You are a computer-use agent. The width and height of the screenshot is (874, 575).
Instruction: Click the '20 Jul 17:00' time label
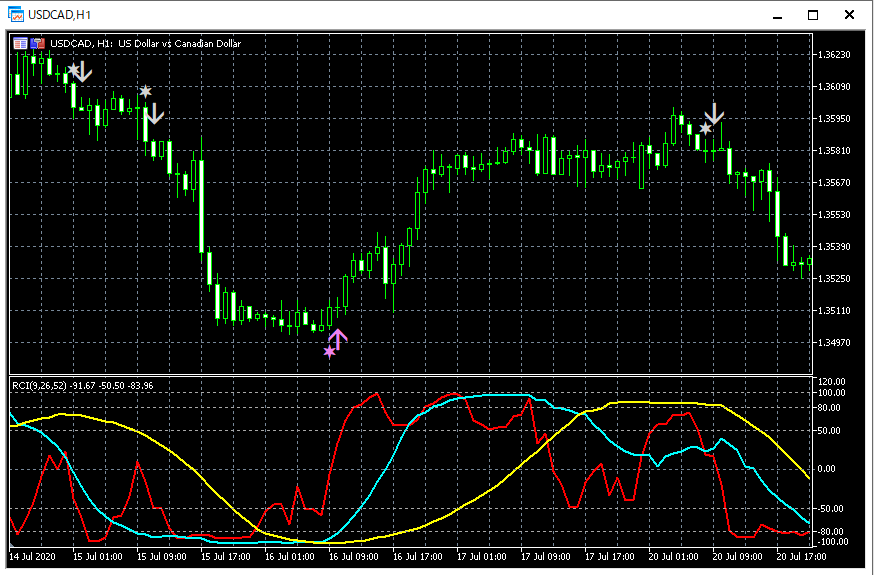click(802, 557)
